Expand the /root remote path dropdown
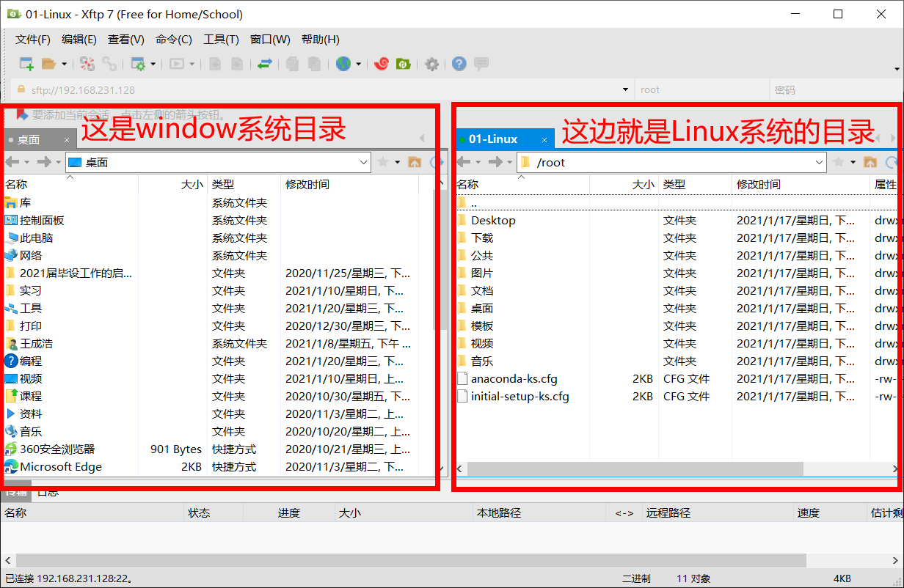The width and height of the screenshot is (904, 588). pyautogui.click(x=820, y=163)
